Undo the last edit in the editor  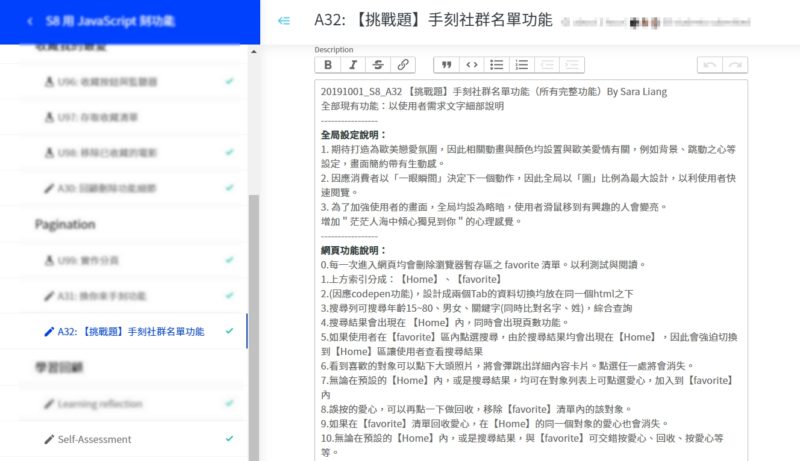point(710,65)
